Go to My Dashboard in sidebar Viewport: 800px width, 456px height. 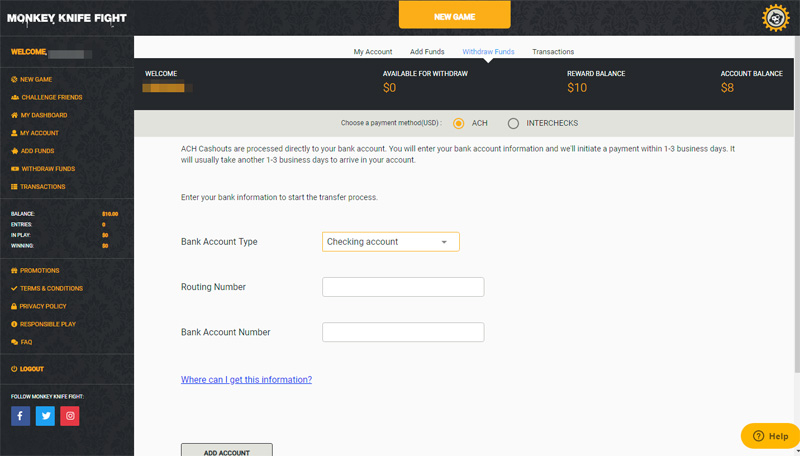pyautogui.click(x=44, y=115)
